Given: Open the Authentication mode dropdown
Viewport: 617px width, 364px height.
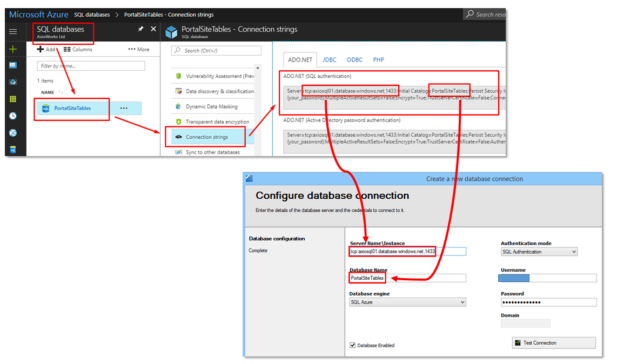Looking at the screenshot, I should (539, 252).
